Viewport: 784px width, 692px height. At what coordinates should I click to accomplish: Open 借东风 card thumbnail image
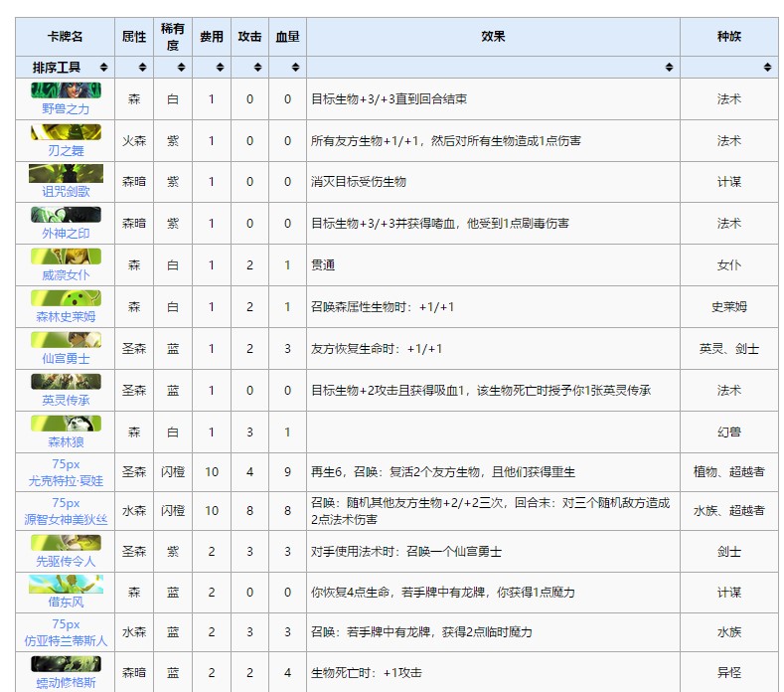point(66,584)
